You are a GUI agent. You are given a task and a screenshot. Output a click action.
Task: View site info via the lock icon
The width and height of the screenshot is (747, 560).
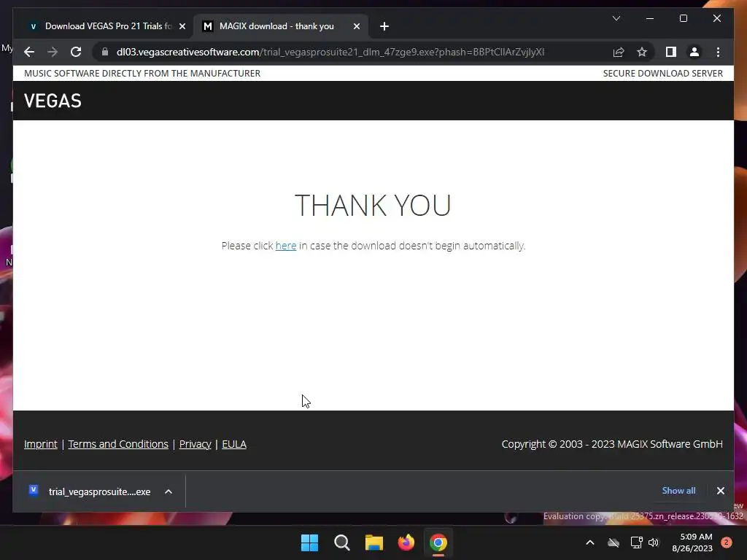pos(105,52)
